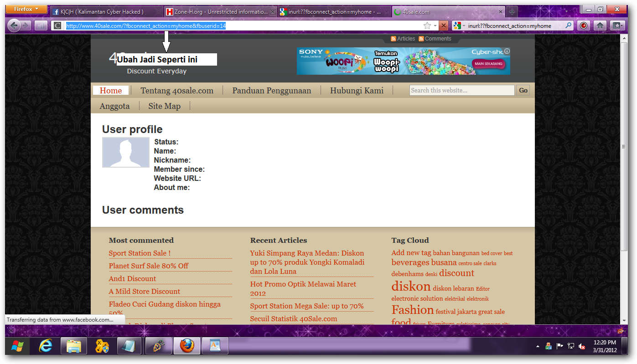Click the busana tag
This screenshot has height=364, width=637.
point(444,262)
